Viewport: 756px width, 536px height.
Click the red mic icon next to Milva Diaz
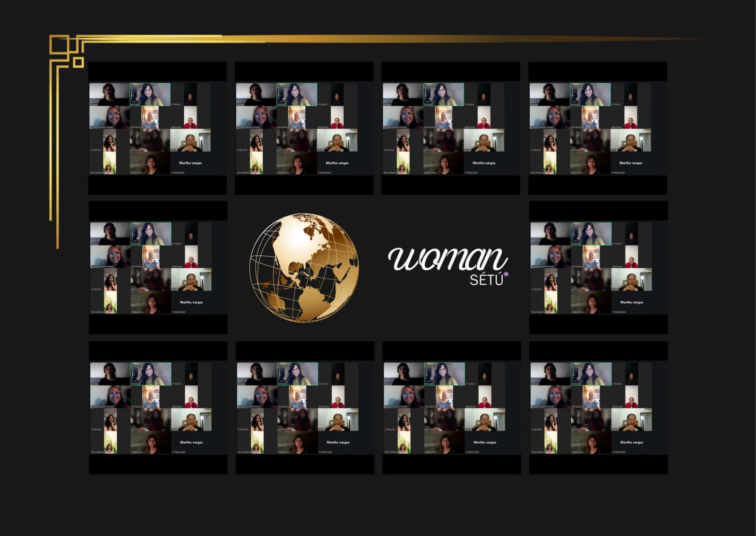click(92, 289)
